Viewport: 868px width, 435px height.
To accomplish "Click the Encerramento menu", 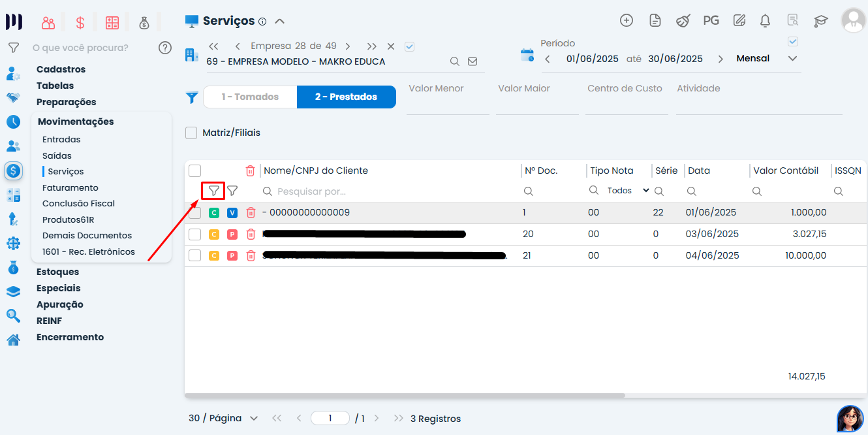I will pos(70,337).
